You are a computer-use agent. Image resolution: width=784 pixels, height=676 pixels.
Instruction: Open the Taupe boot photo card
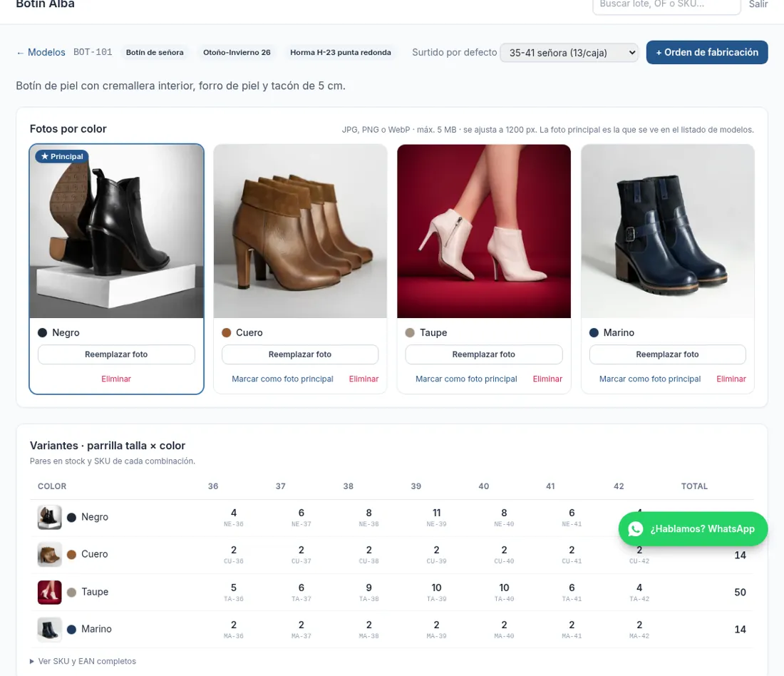point(484,231)
